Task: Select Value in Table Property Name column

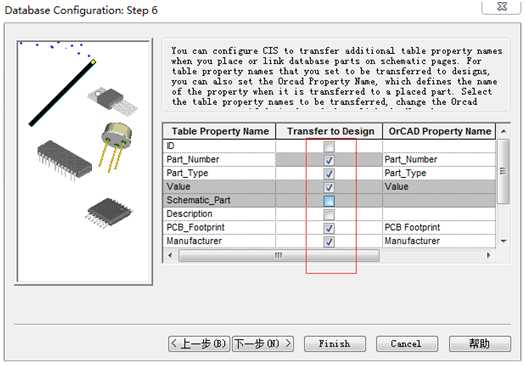Action: pyautogui.click(x=219, y=187)
